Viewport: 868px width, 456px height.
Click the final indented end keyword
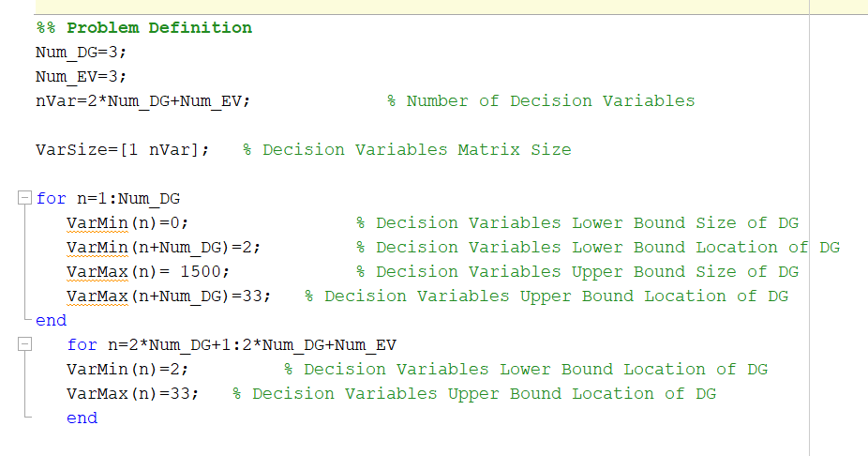tap(82, 418)
